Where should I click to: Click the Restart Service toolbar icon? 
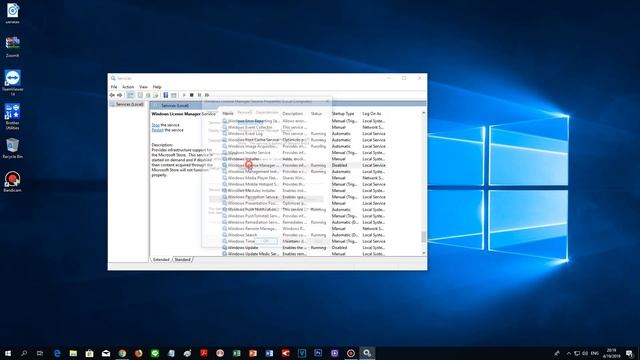pyautogui.click(x=207, y=95)
